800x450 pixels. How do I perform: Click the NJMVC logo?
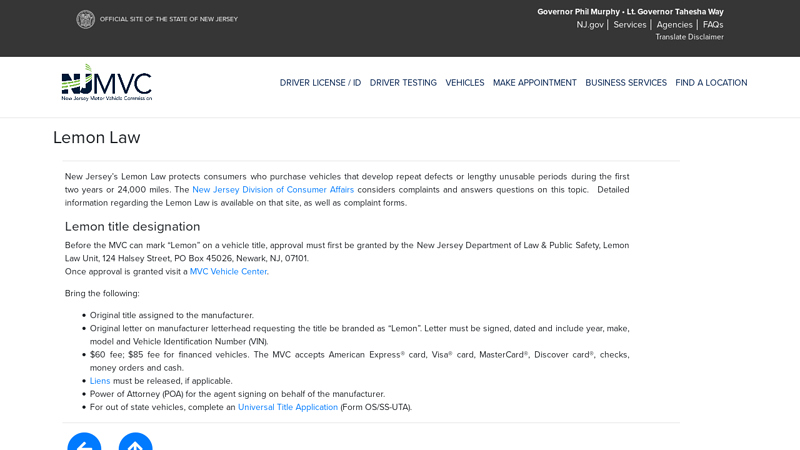coord(107,83)
